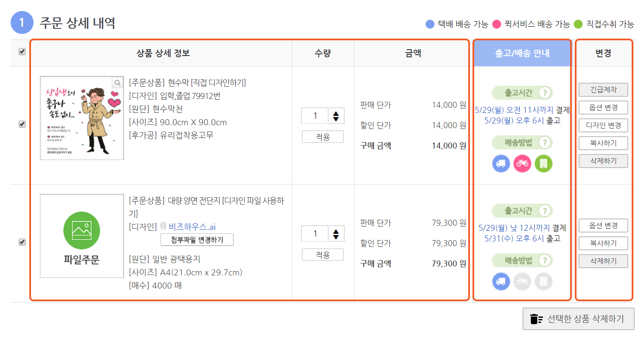Click the pink quick-service motorcycle icon, first item

point(522,163)
